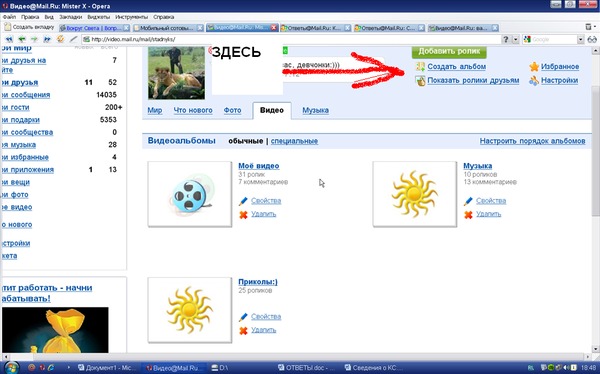Open the специальные albums link
This screenshot has width=600, height=374.
[x=294, y=141]
